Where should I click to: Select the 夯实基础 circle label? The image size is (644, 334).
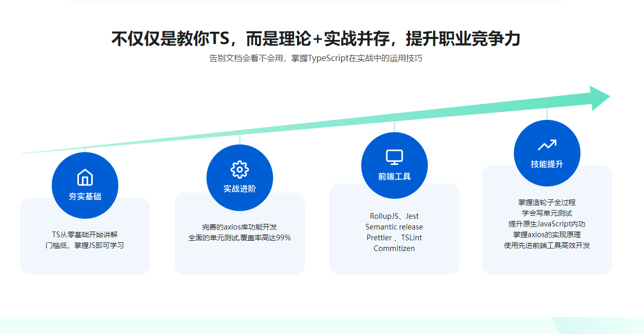point(85,196)
